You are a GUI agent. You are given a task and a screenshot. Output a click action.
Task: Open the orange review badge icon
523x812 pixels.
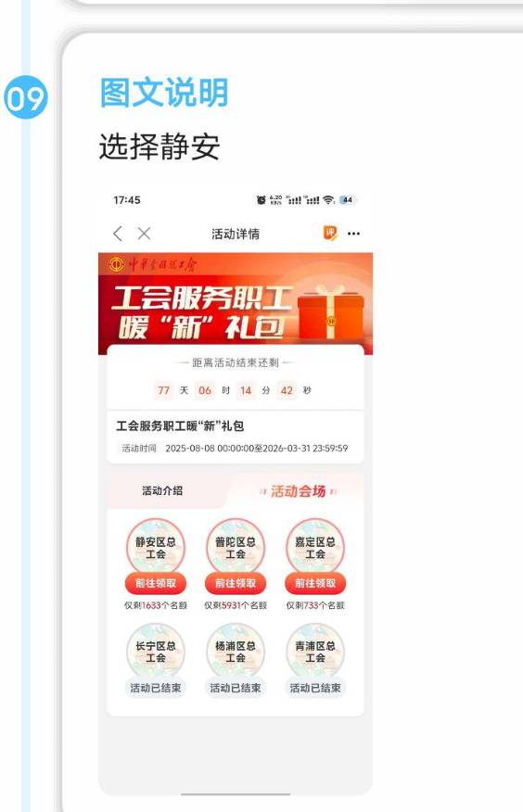point(330,233)
